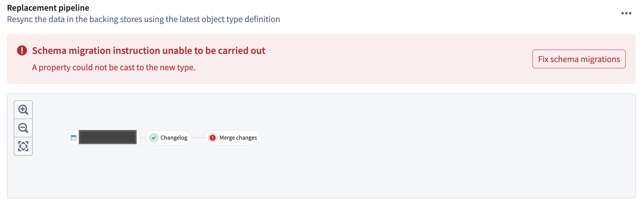
Task: Click the green check icon on Changelog
Action: tap(154, 138)
